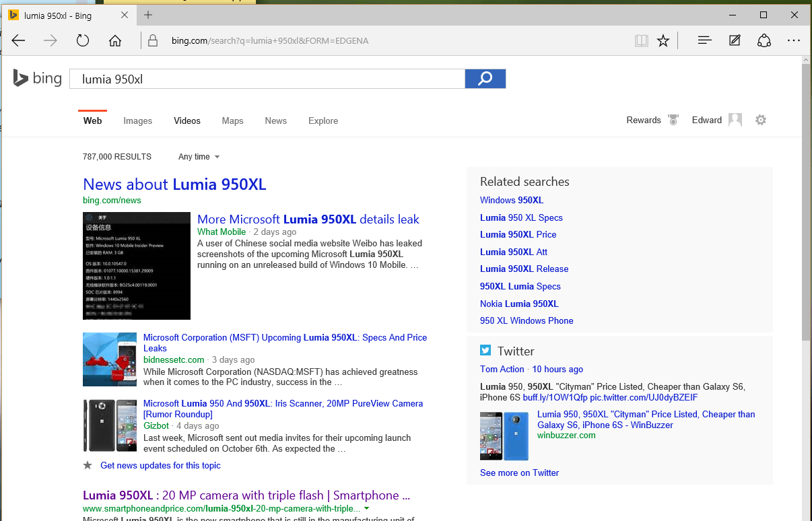Open the Gizbot black phones thumbnail
Screen dimensions: 812x521
(x=110, y=425)
